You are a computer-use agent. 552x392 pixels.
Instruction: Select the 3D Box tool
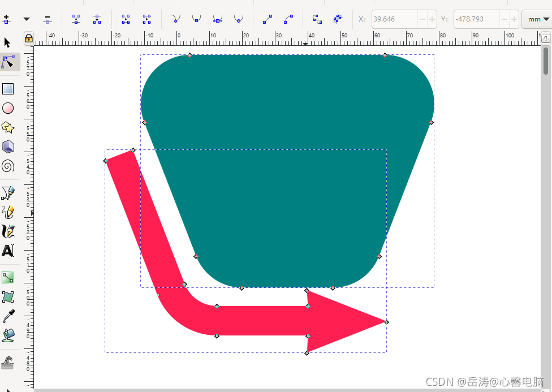tap(8, 147)
